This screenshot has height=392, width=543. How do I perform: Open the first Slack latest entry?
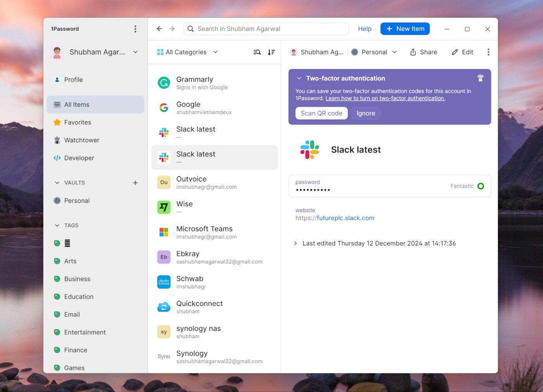point(214,132)
